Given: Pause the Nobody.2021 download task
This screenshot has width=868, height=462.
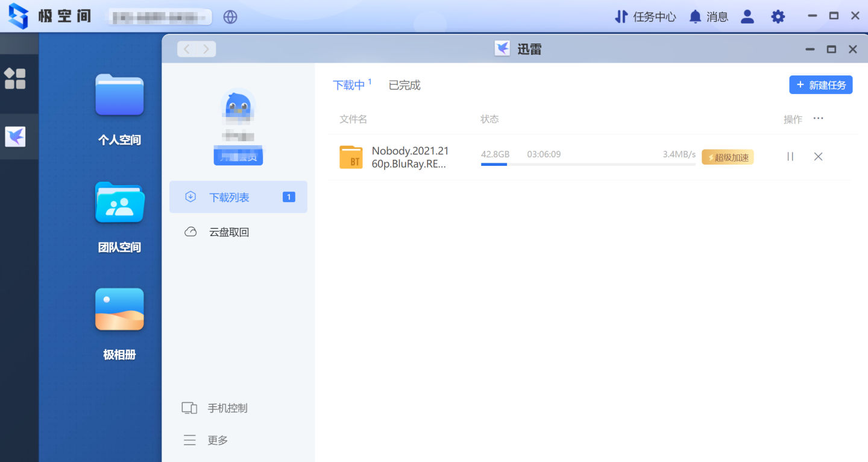Looking at the screenshot, I should pos(790,156).
